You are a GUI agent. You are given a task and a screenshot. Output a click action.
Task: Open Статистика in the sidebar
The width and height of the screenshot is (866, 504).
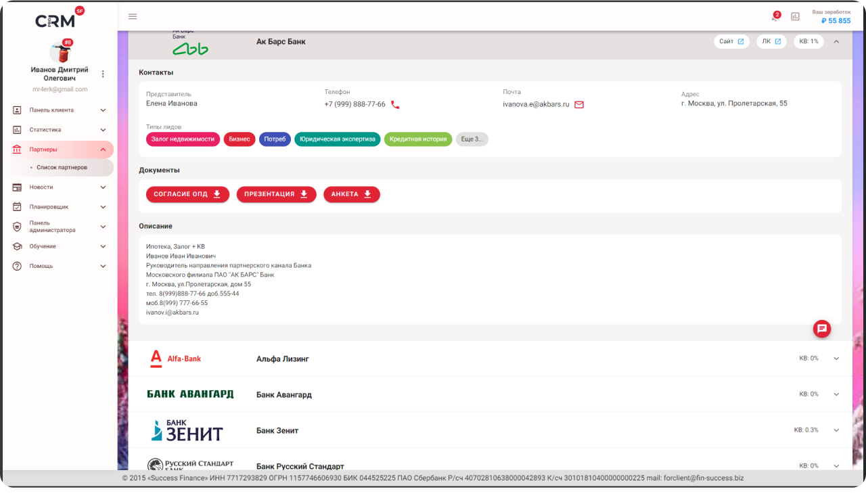pos(60,130)
